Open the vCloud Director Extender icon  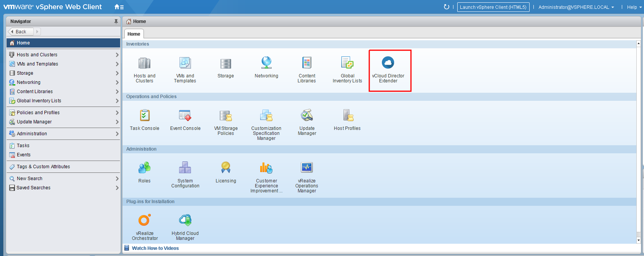(x=388, y=62)
